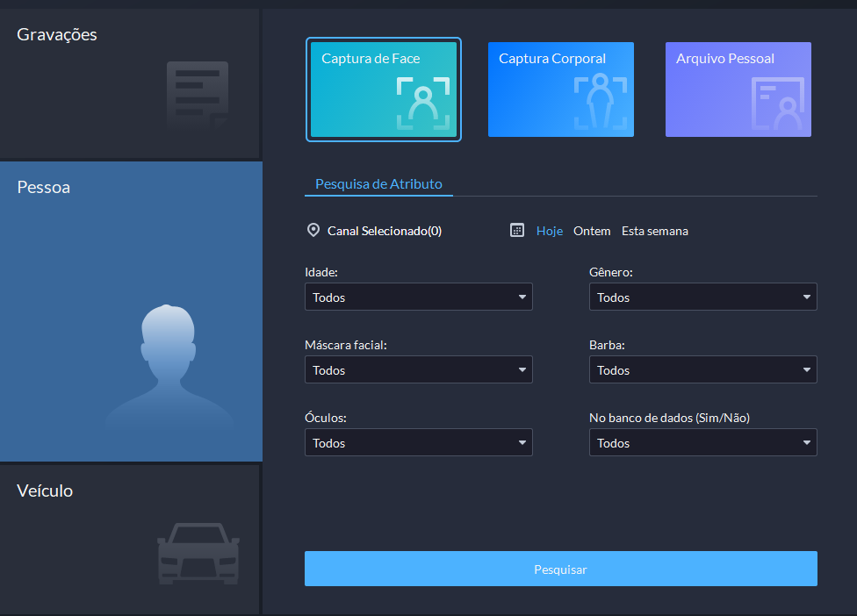
Task: Select the Captura Corporal card
Action: click(x=561, y=90)
